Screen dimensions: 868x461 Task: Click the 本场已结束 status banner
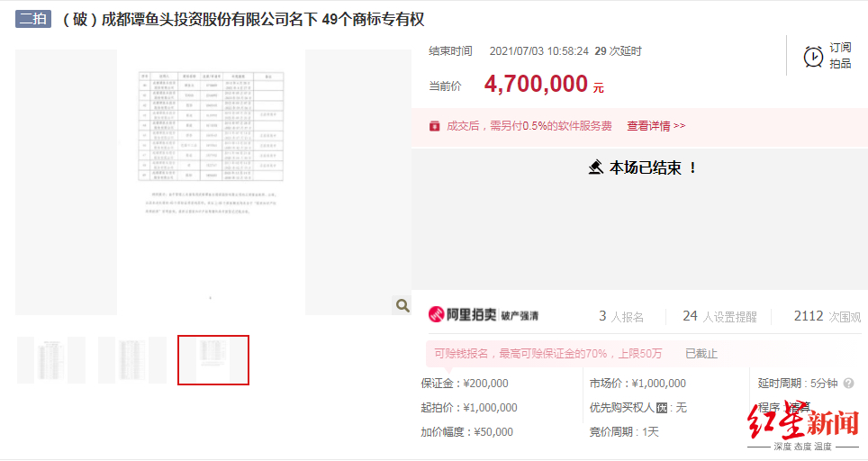point(640,167)
